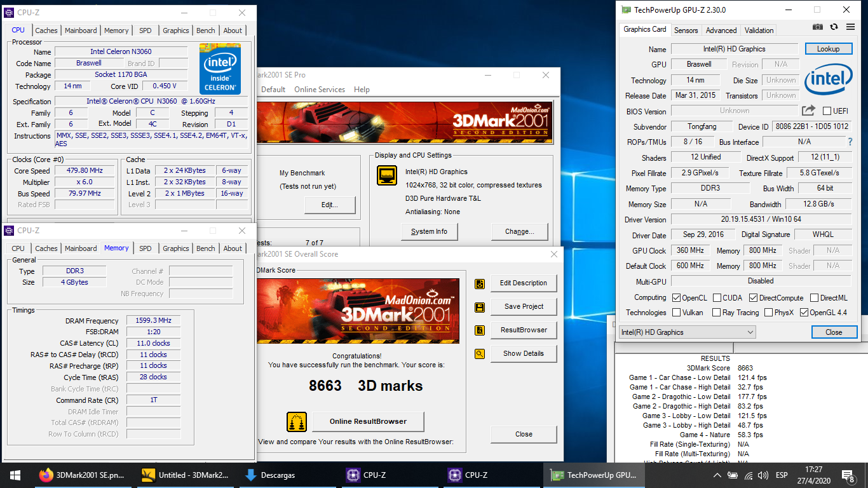Open the notification center icon
This screenshot has height=488, width=868.
pos(848,475)
